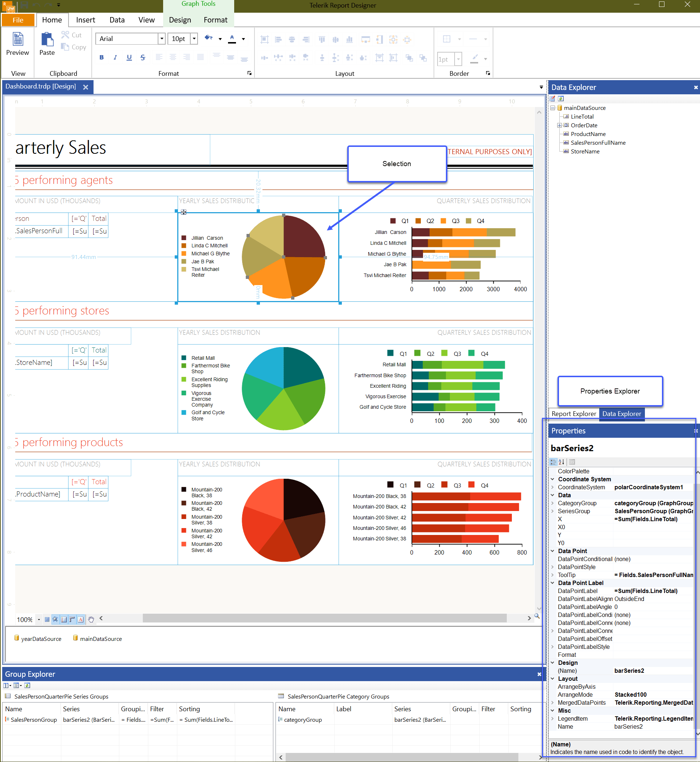
Task: Toggle underline formatting
Action: point(129,57)
